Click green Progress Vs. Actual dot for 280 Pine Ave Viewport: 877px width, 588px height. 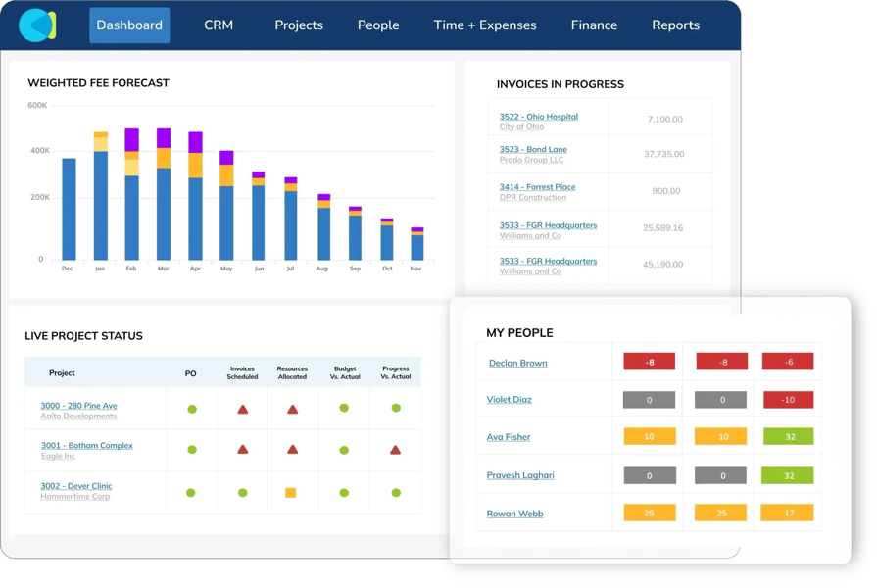click(x=396, y=408)
